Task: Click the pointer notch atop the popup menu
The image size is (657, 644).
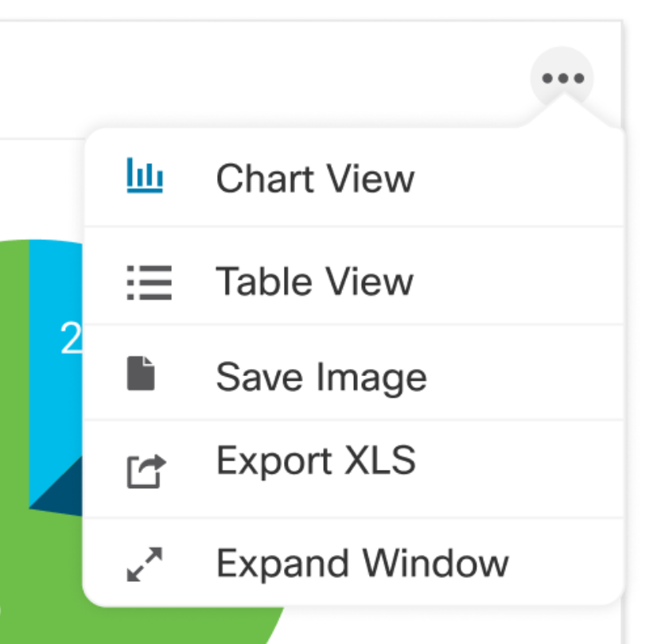Action: coord(562,111)
